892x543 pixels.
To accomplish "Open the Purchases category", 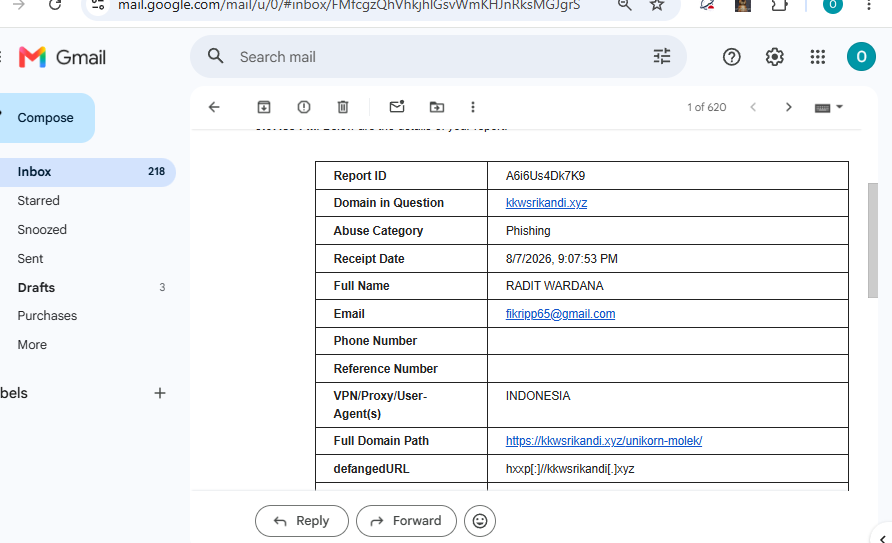I will (x=47, y=316).
